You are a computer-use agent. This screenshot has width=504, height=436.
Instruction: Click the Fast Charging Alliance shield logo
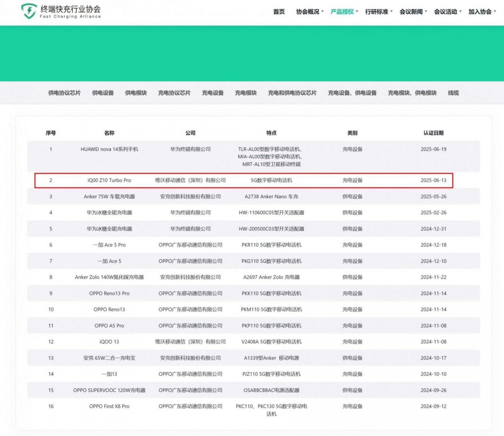click(x=29, y=11)
